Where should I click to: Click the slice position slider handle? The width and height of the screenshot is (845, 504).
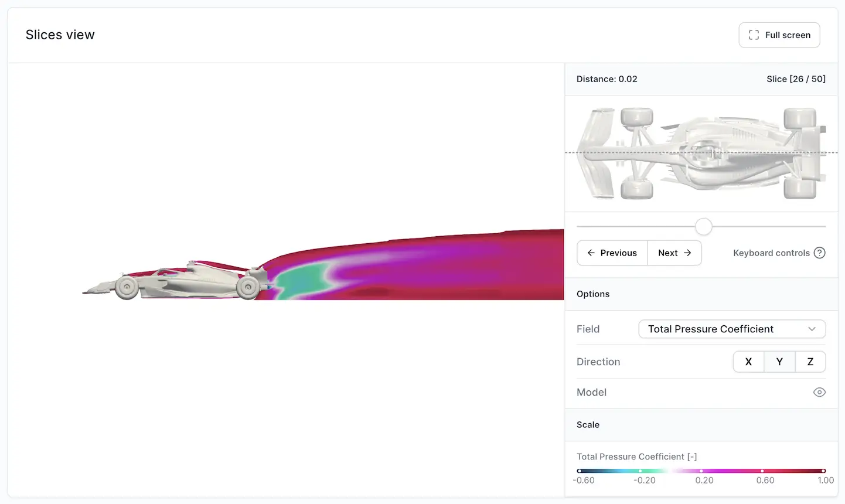pyautogui.click(x=704, y=227)
